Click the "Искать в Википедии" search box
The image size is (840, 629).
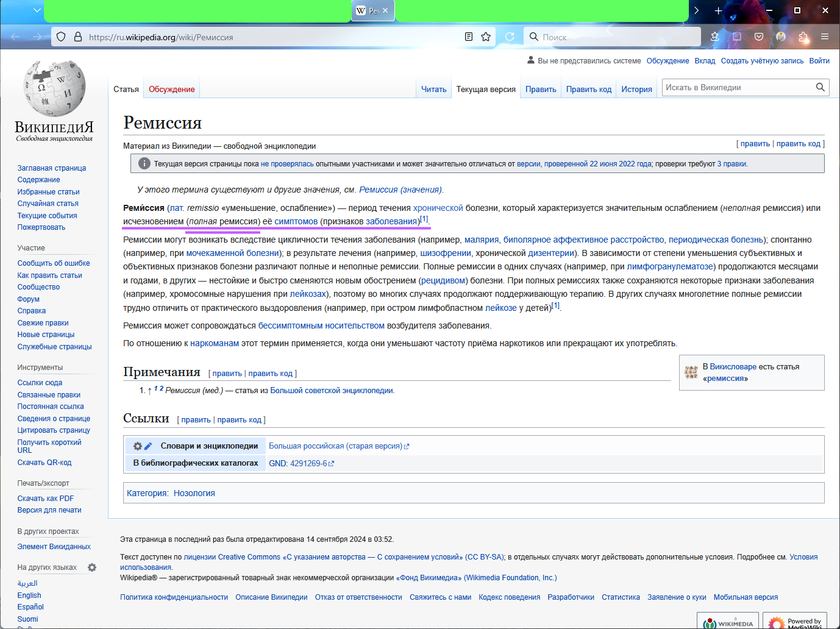point(738,87)
